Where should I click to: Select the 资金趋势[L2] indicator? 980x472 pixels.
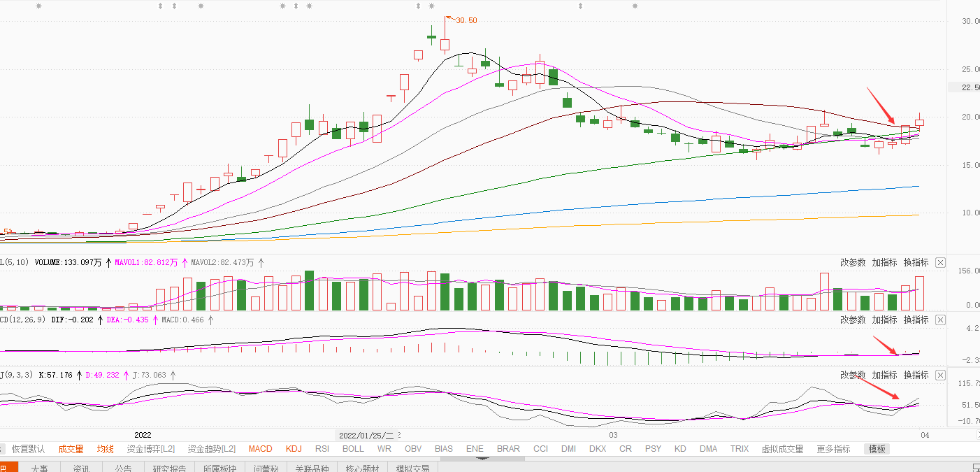(x=212, y=449)
